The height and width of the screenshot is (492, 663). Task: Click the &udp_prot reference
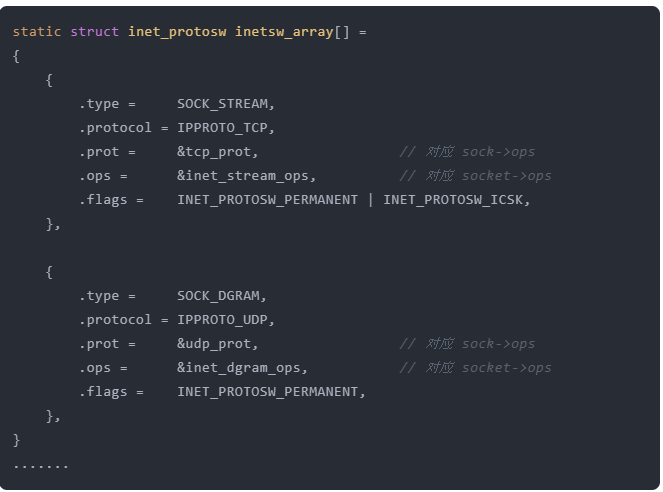point(217,344)
